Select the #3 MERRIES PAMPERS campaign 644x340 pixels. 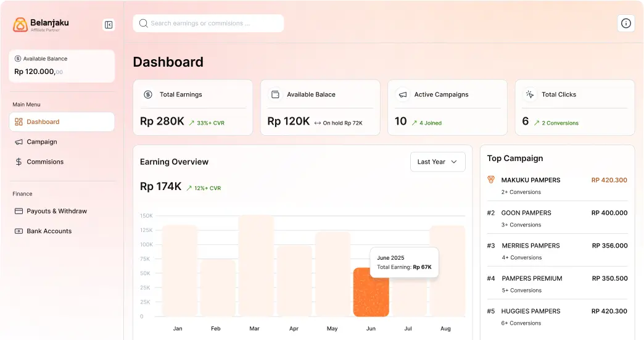[558, 251]
